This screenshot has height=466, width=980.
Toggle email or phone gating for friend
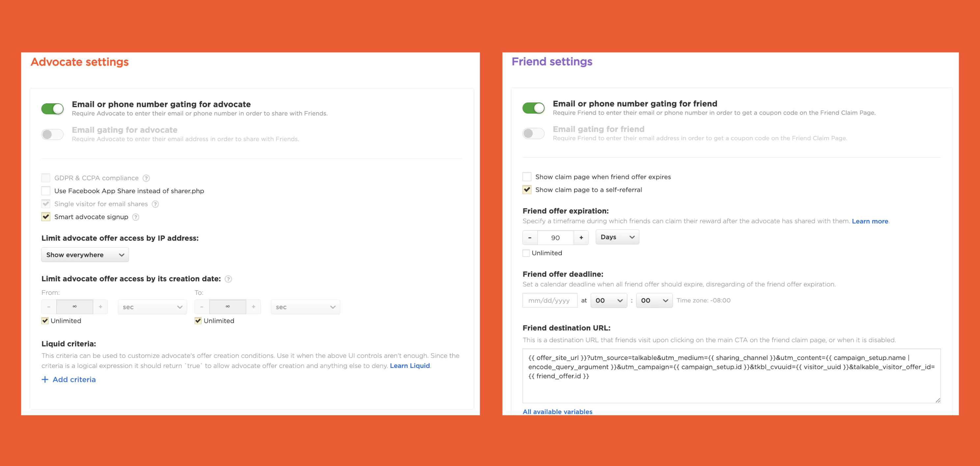click(533, 108)
